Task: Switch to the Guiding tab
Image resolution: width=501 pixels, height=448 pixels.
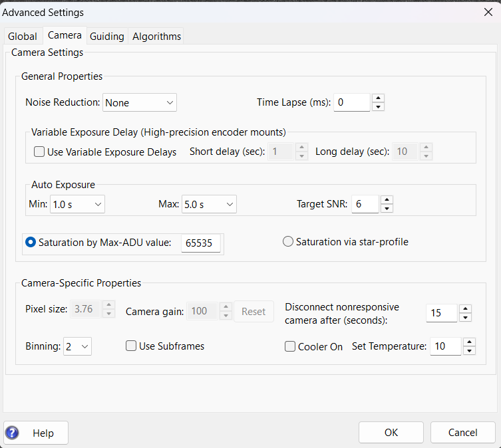Action: coord(106,37)
